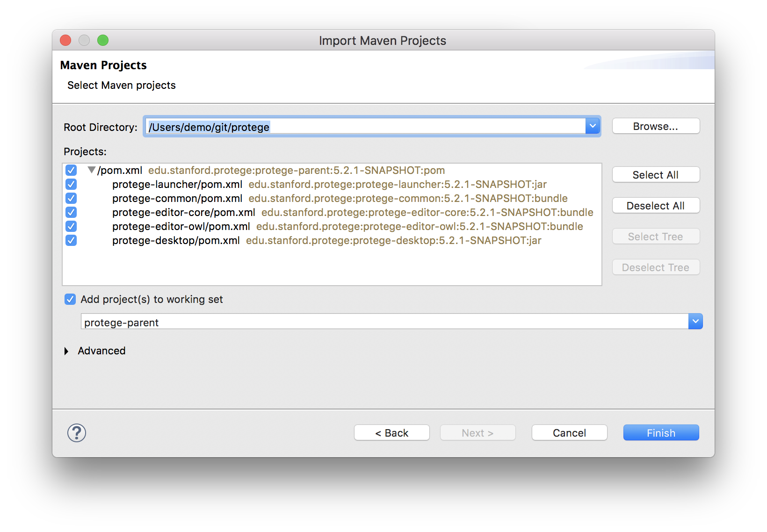
Task: Focus the protege-parent working set field
Action: click(x=384, y=322)
